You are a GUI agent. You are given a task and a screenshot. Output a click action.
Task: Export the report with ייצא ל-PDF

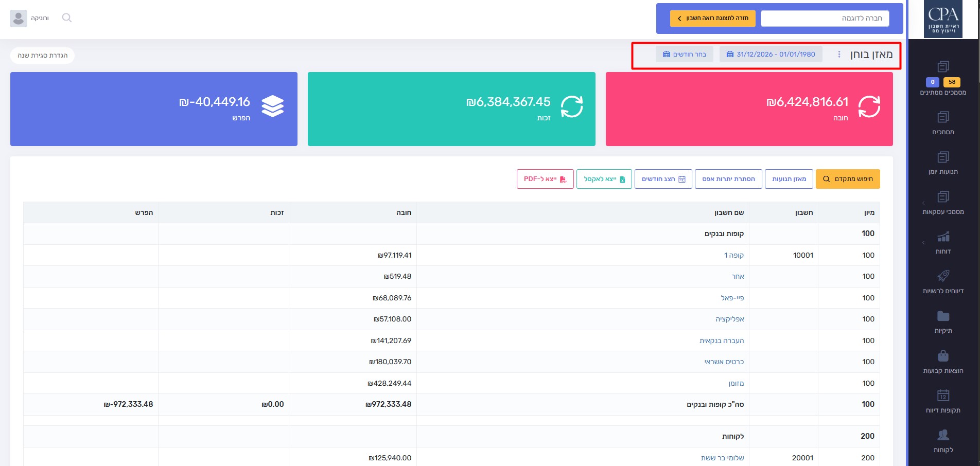coord(545,179)
